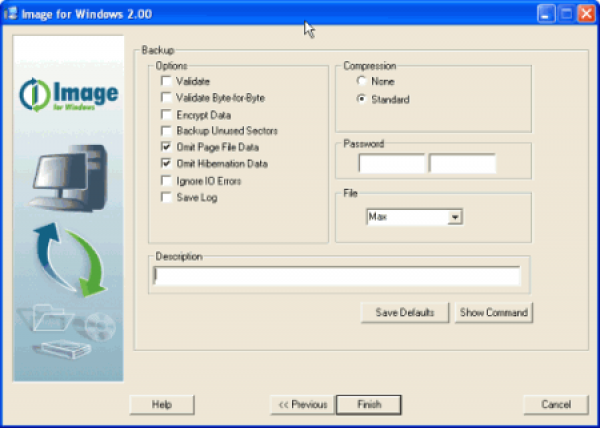Uncheck Omit Hibernation Data
The width and height of the screenshot is (600, 428).
166,164
